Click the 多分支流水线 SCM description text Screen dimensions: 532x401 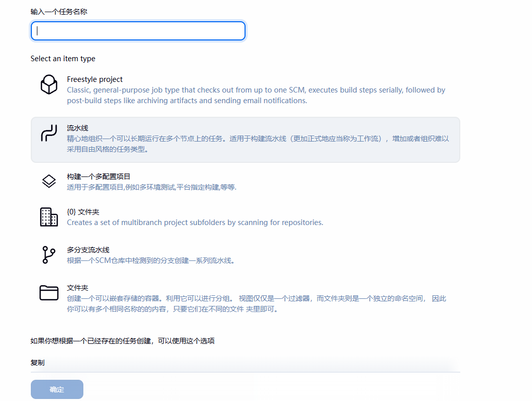coord(151,261)
